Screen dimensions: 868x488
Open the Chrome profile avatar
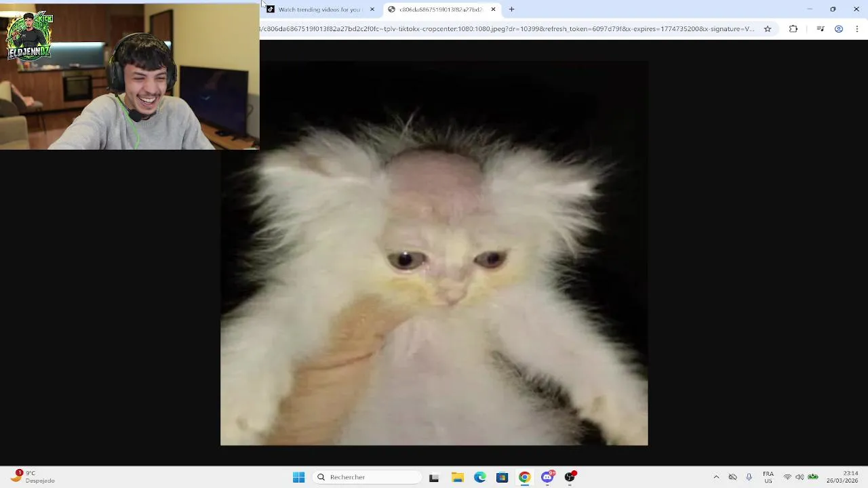pos(839,29)
